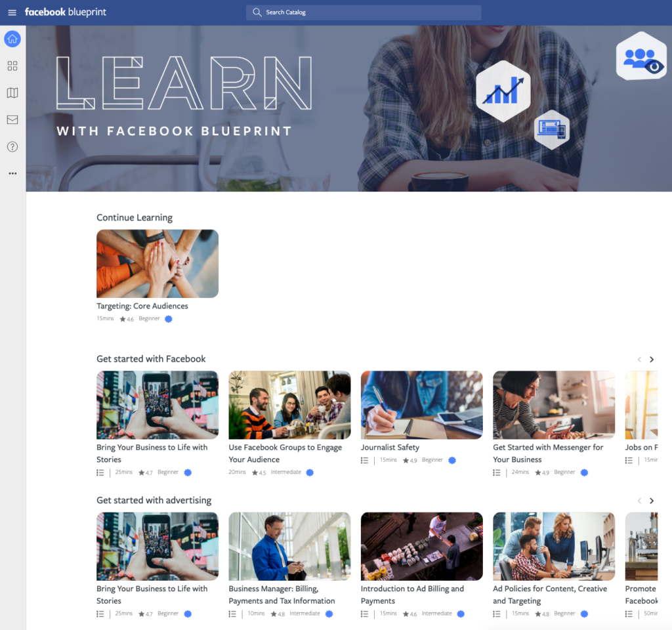Open the mail envelope icon in sidebar
The width and height of the screenshot is (672, 630).
coord(12,119)
